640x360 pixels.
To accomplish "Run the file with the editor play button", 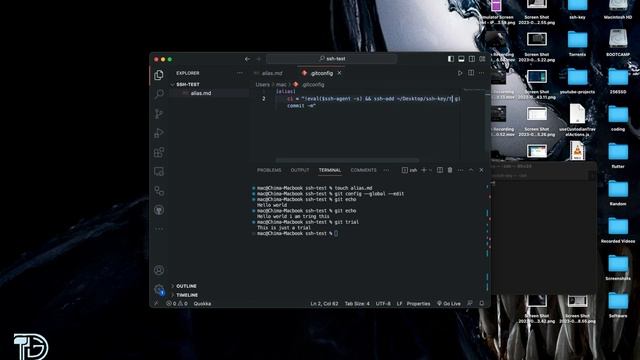I will pos(460,73).
